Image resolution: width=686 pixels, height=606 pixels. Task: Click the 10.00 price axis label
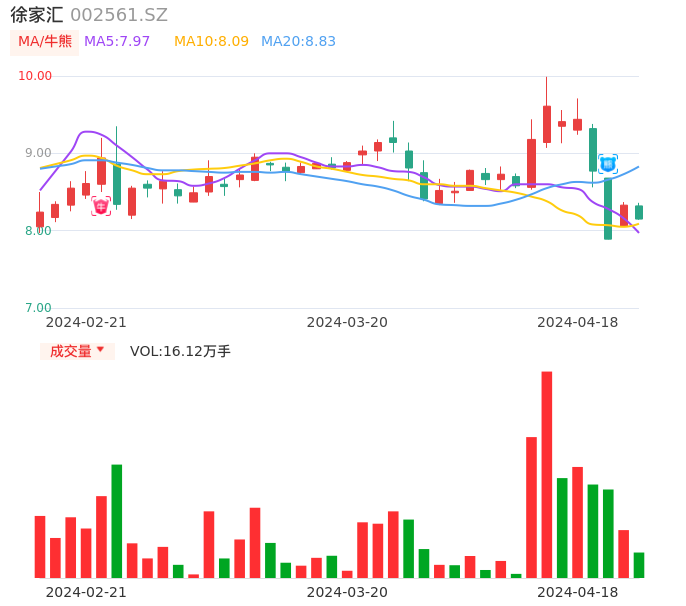[35, 76]
